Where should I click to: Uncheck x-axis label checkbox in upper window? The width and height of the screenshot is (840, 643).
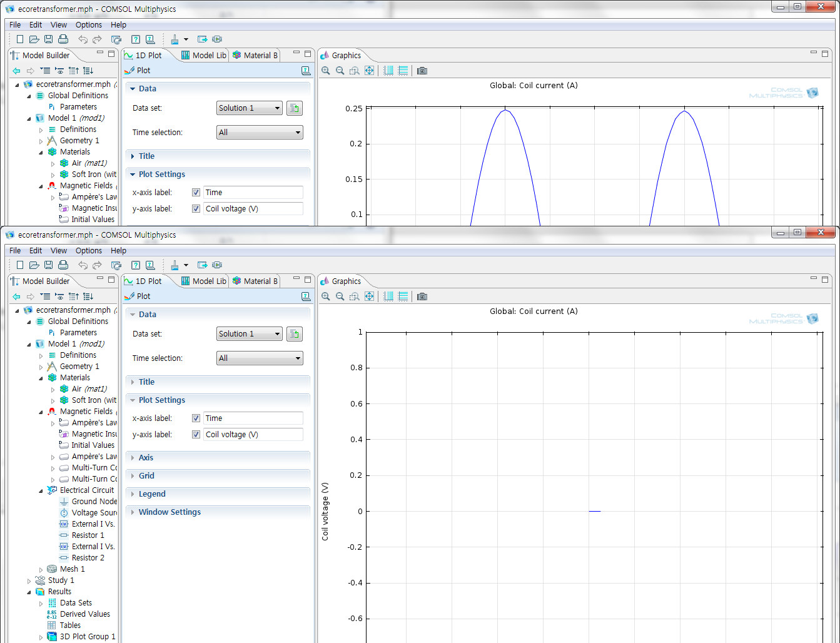196,193
